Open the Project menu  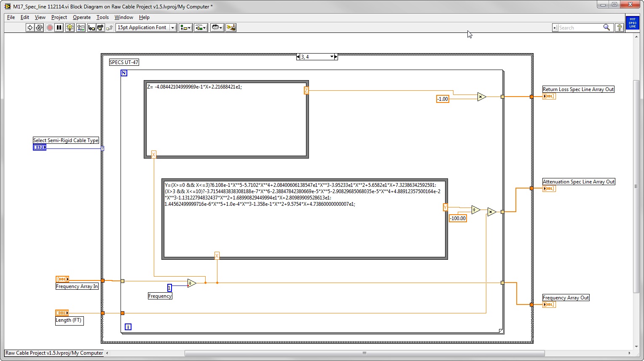pyautogui.click(x=59, y=17)
